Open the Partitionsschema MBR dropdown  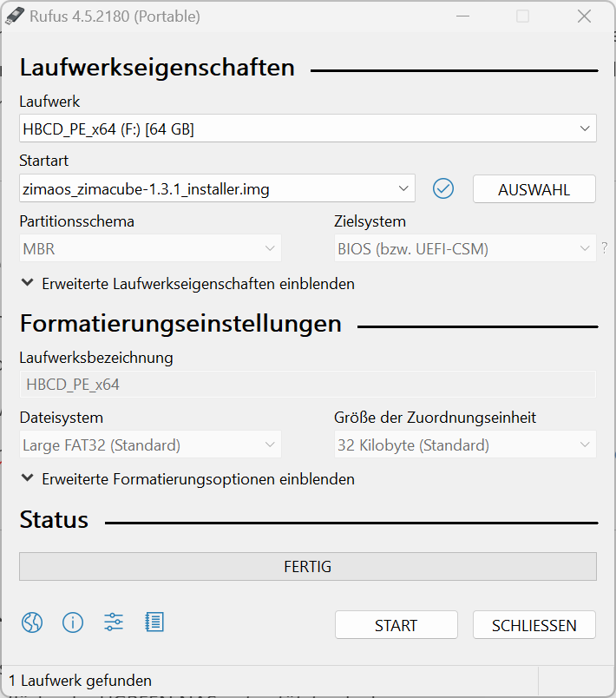[150, 248]
